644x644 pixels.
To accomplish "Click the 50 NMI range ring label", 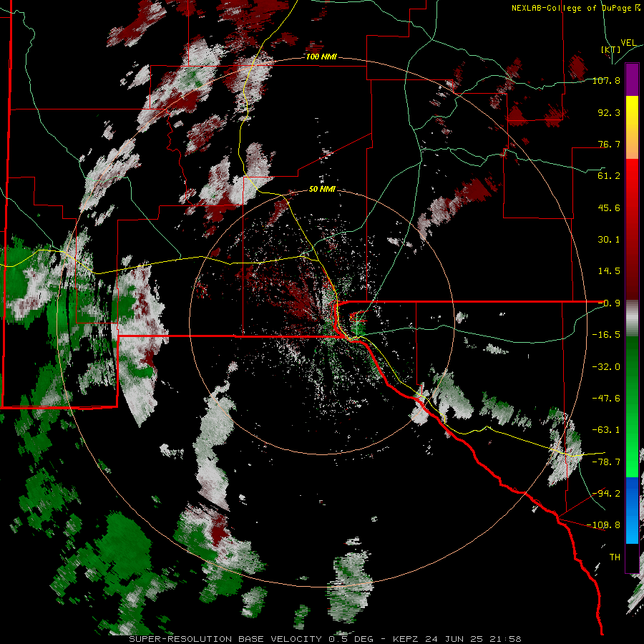I will coord(322,190).
